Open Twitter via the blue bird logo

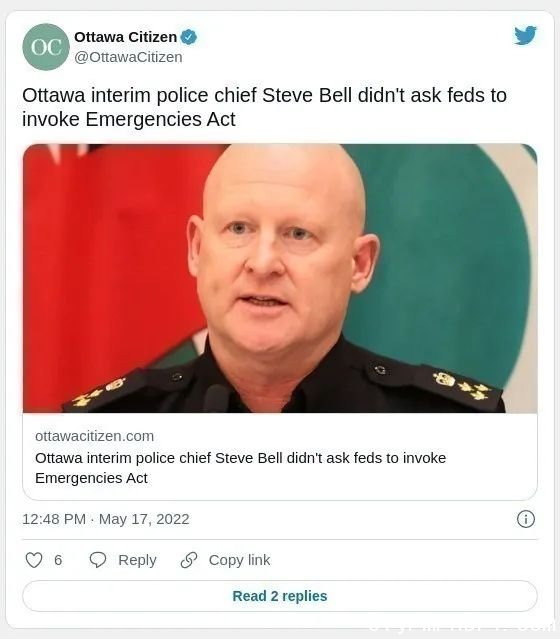[x=525, y=35]
